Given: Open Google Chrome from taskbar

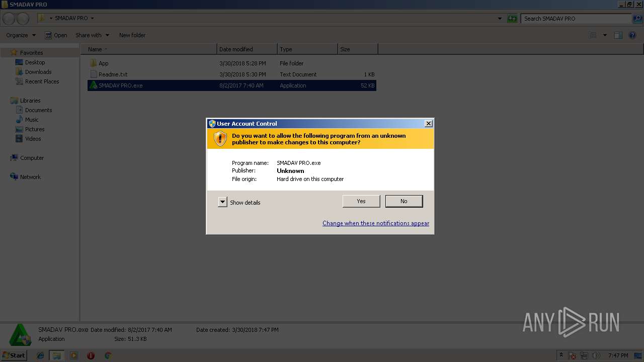Looking at the screenshot, I should click(108, 355).
